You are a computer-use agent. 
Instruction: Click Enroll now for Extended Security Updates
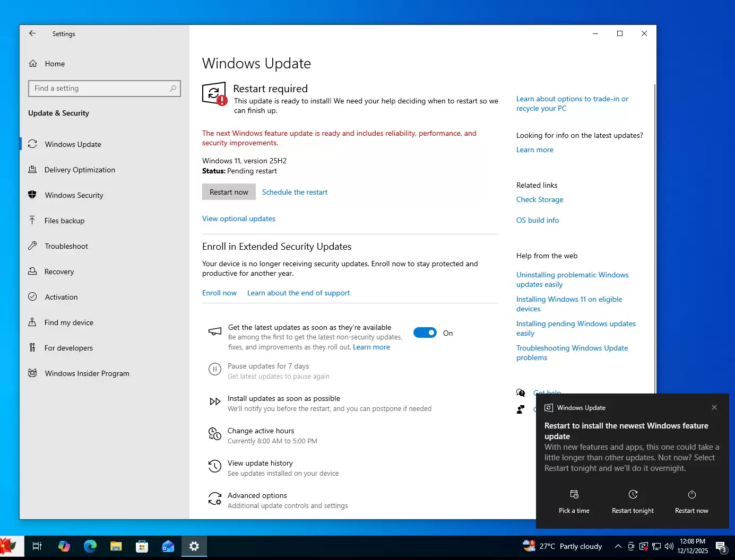(219, 292)
